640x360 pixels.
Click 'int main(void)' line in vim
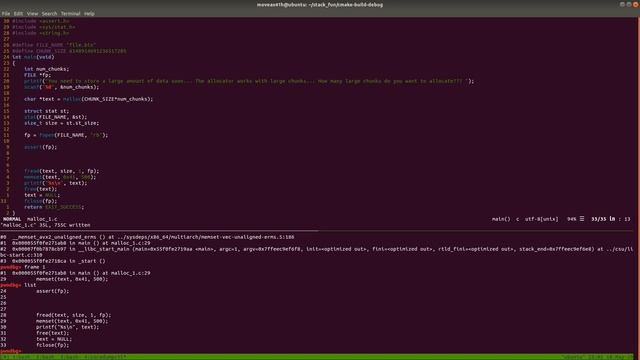(33, 57)
